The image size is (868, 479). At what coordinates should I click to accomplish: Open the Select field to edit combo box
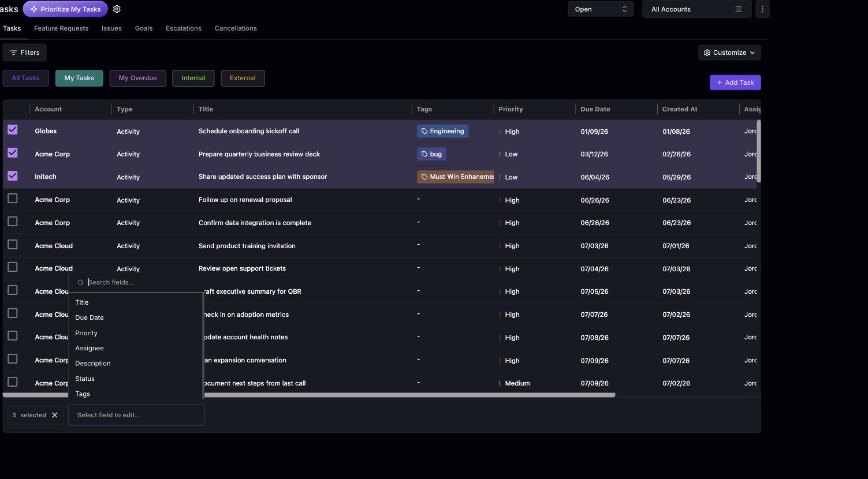click(136, 415)
